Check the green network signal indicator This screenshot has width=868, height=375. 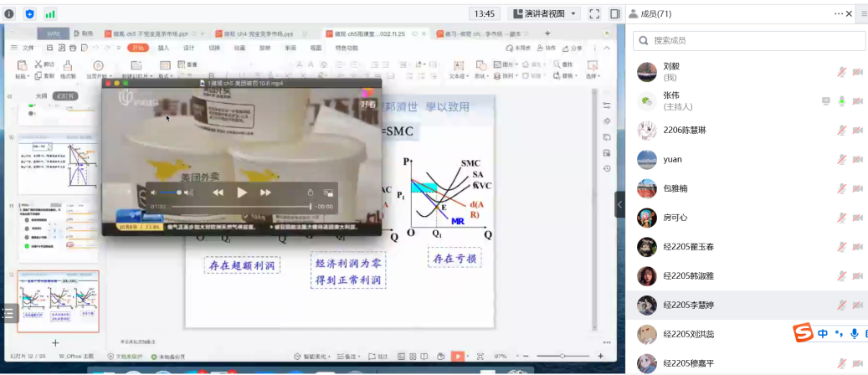[50, 13]
